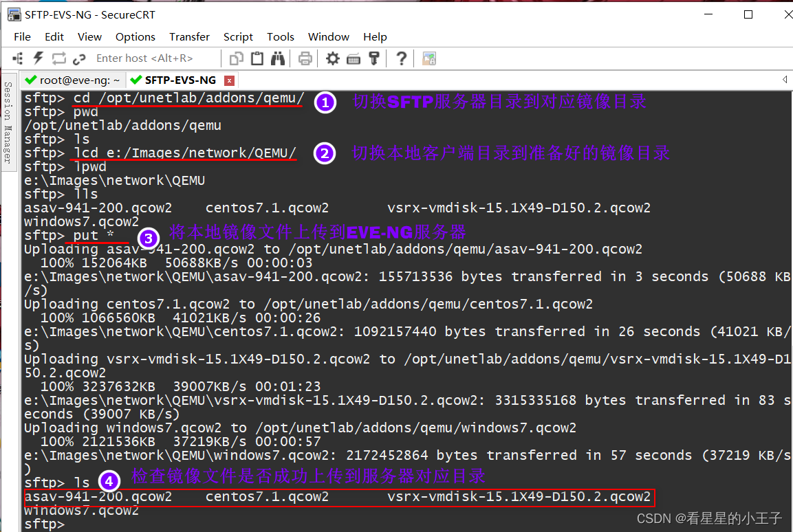Click the Reconnect session icon

click(x=58, y=58)
